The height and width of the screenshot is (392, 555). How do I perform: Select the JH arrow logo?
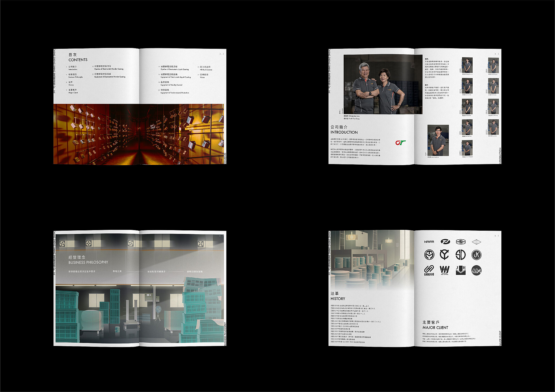tap(460, 270)
